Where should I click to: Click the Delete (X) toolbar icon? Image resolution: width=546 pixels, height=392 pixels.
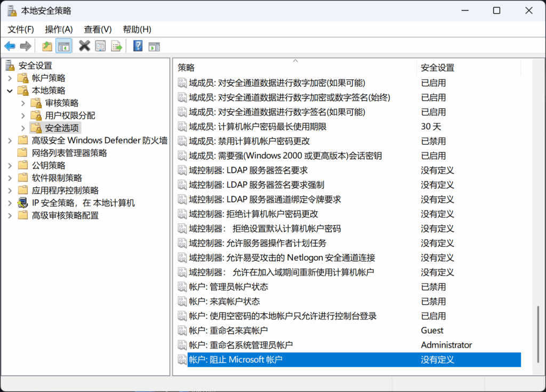tap(83, 46)
